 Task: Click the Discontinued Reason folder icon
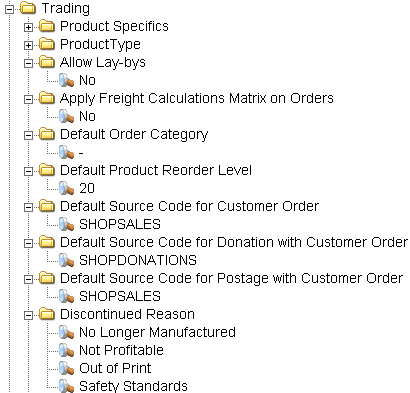(47, 314)
